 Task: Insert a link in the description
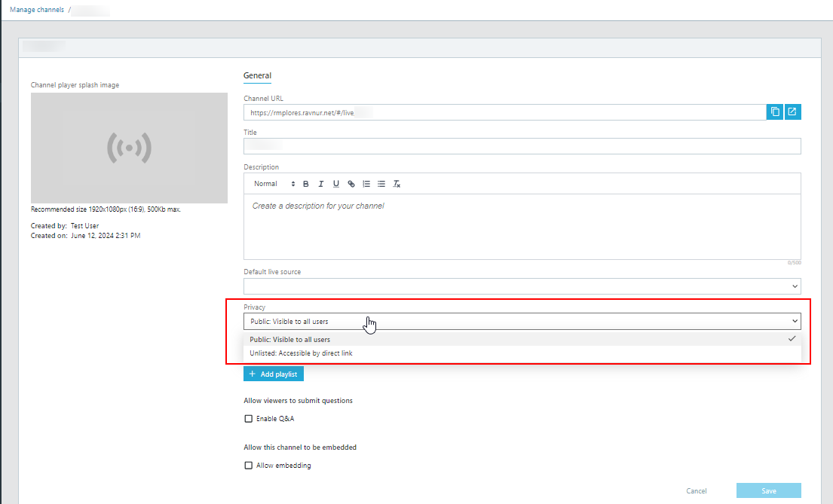pyautogui.click(x=351, y=184)
